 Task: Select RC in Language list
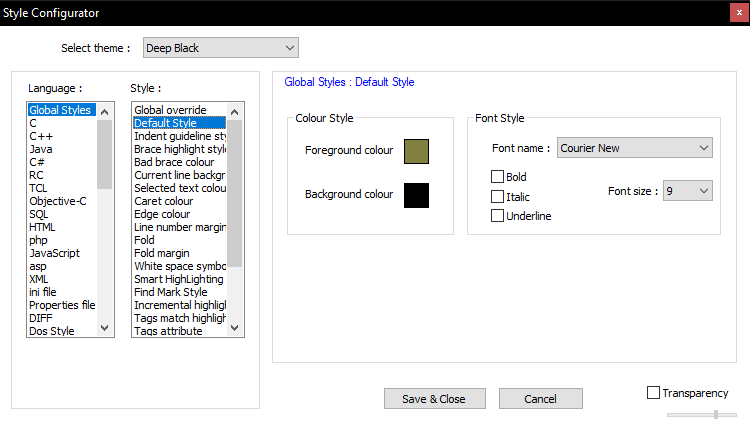[62, 175]
